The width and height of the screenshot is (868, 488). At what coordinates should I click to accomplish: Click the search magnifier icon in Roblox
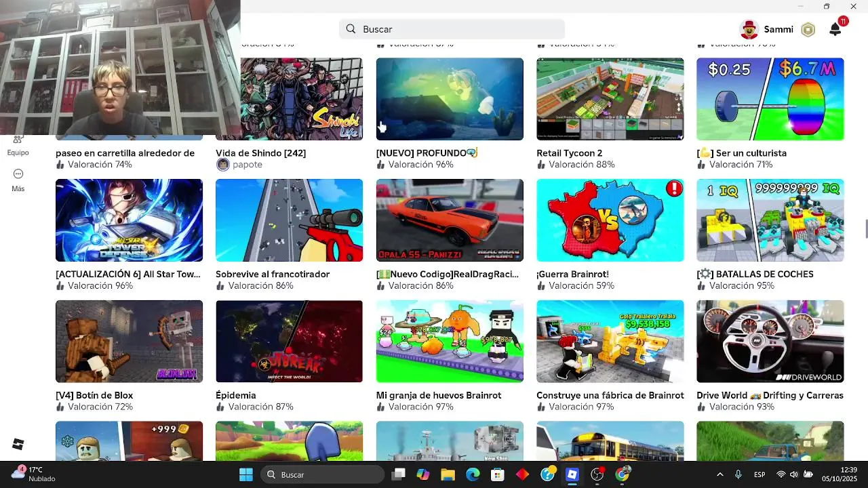click(351, 29)
